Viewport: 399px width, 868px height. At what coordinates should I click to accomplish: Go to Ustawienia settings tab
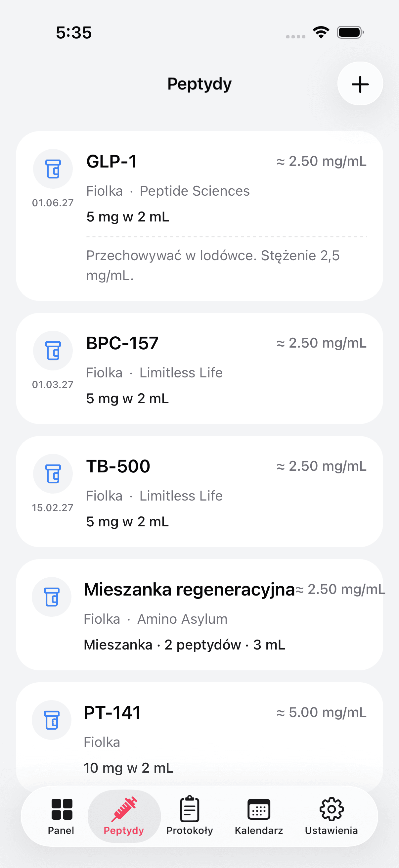(331, 816)
